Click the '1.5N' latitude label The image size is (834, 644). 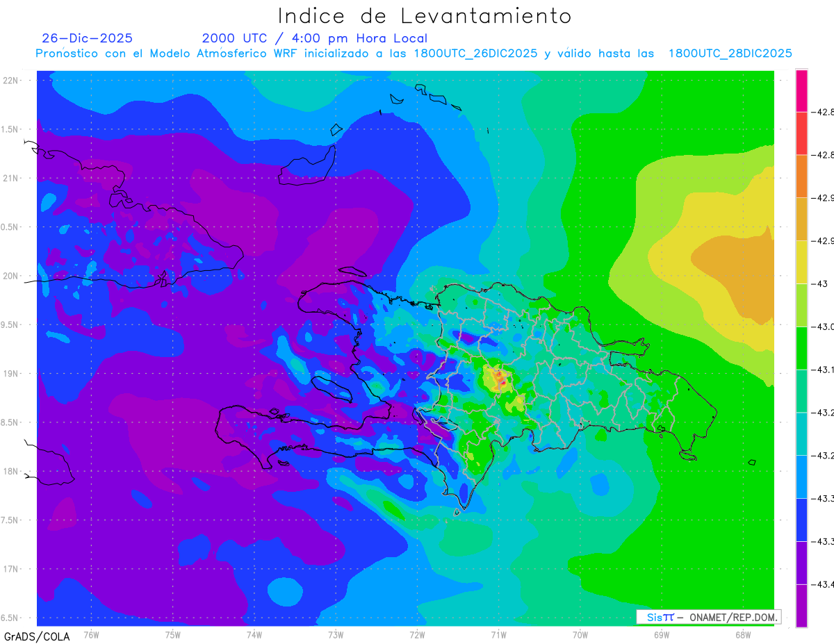coord(10,130)
